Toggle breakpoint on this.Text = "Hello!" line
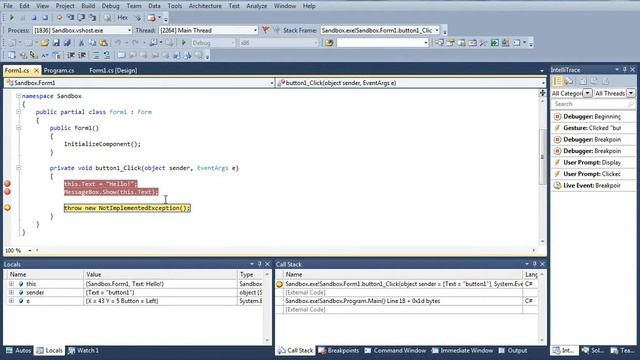Viewport: 640px width, 360px height. 7,184
